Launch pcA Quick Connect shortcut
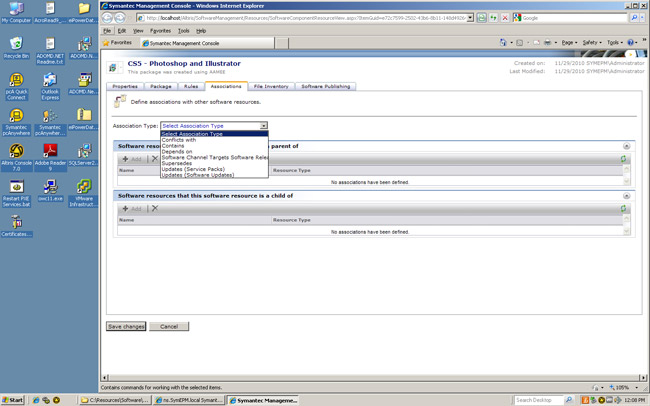Screen dimensions: 650x406 16,86
